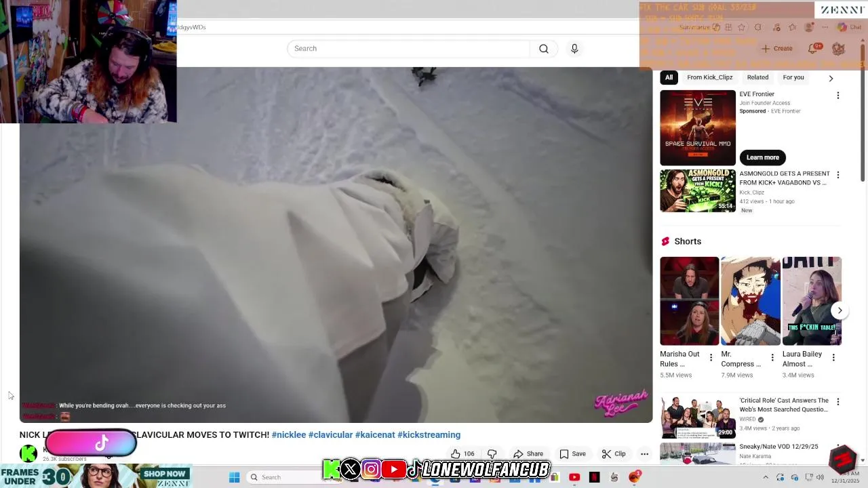Click the browser favorites star icon
Viewport: 868px width, 488px height.
741,27
